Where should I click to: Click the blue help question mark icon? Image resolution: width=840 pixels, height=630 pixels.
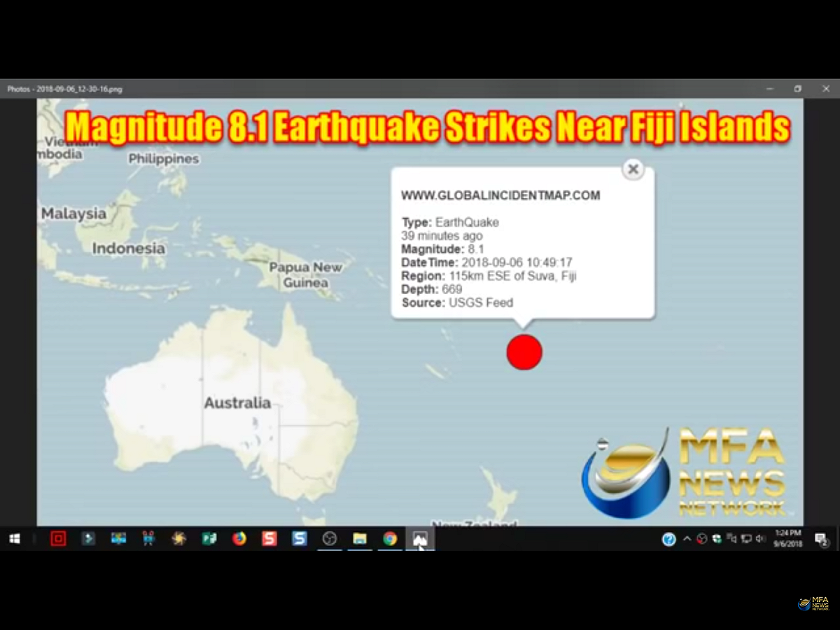(669, 539)
